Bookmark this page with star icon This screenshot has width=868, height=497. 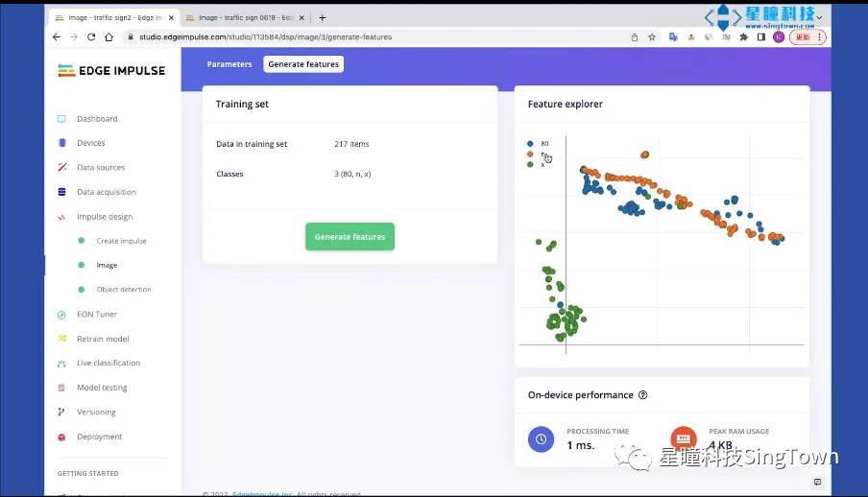(x=652, y=37)
